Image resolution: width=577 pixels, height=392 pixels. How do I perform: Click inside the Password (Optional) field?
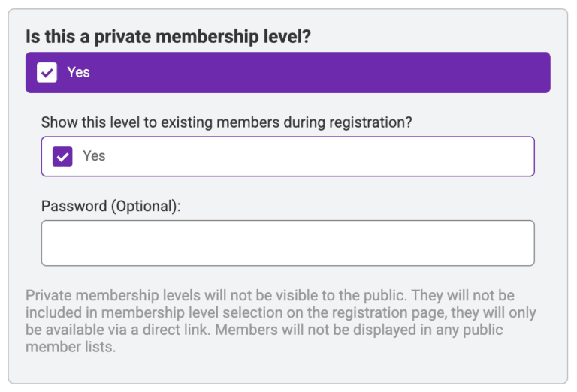tap(288, 243)
